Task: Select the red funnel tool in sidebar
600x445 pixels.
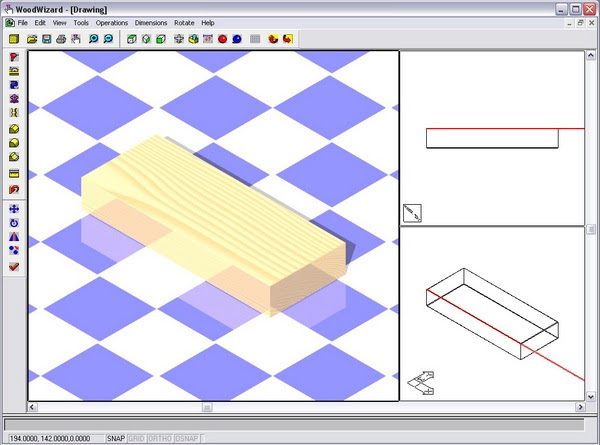Action: coord(14,57)
